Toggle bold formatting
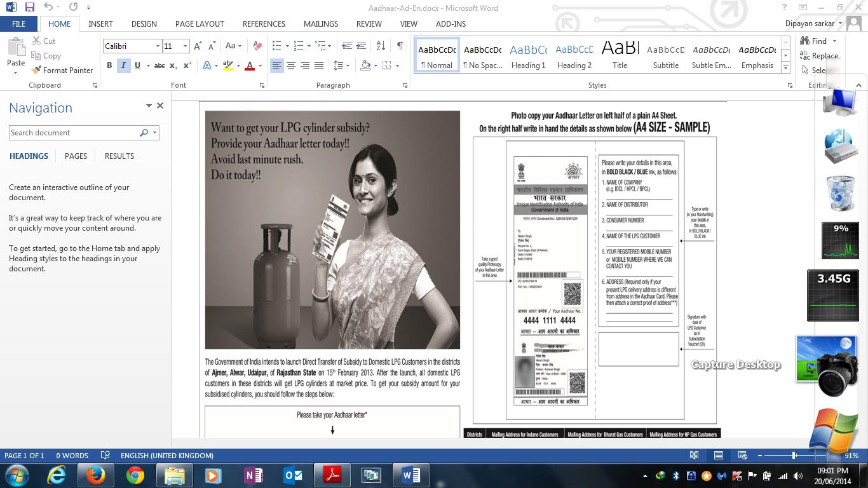Screen dimensions: 868x488 [x=109, y=65]
